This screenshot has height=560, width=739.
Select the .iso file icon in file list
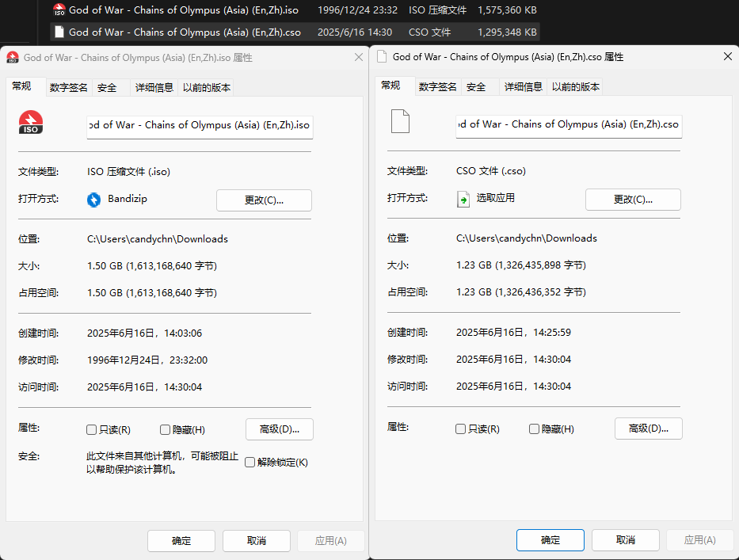59,10
